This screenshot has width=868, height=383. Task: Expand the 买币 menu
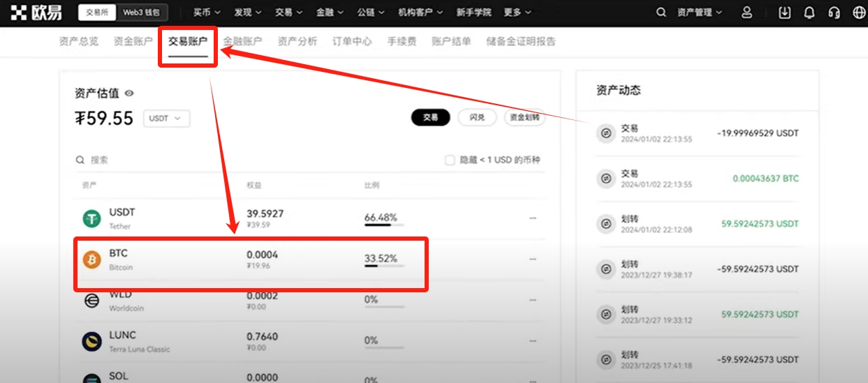coord(207,13)
